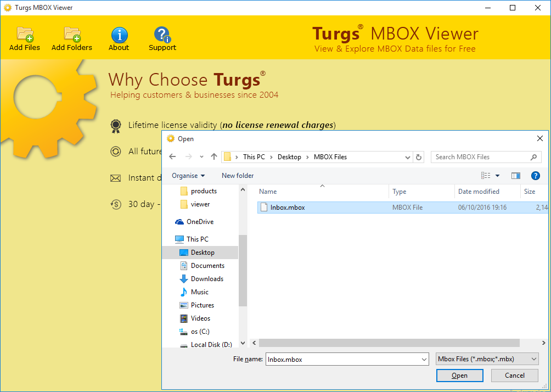Sort by Date modified column header
Screen dimensions: 551x392
tap(479, 192)
